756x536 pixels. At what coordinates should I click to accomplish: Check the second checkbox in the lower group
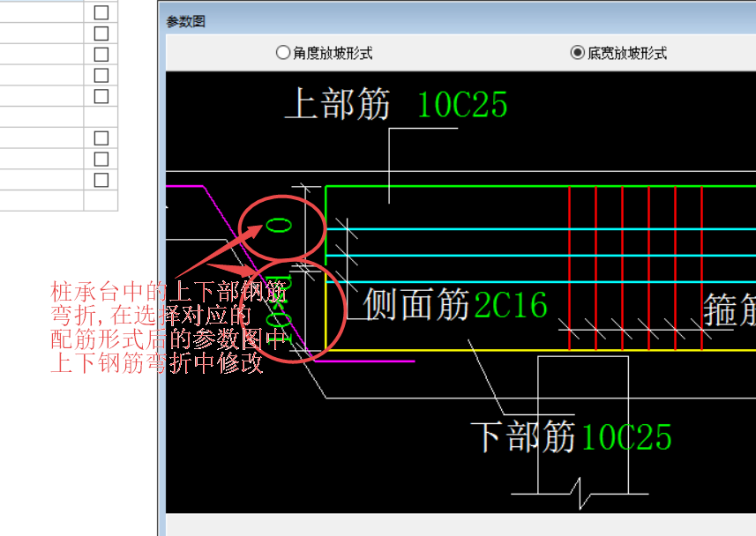point(103,158)
